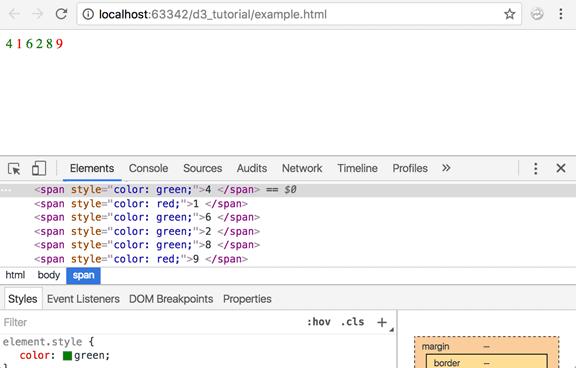576x368 pixels.
Task: Activate the inspect element picker icon
Action: click(x=14, y=169)
